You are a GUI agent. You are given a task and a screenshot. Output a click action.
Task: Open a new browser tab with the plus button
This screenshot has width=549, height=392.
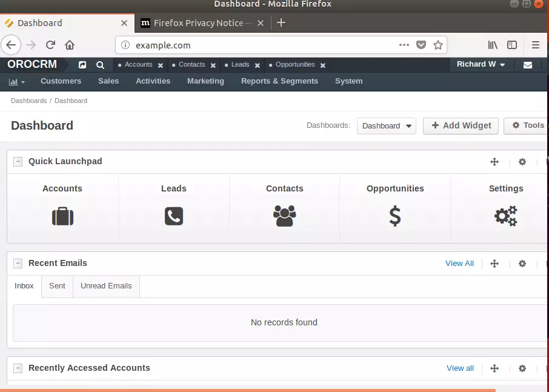(x=281, y=23)
